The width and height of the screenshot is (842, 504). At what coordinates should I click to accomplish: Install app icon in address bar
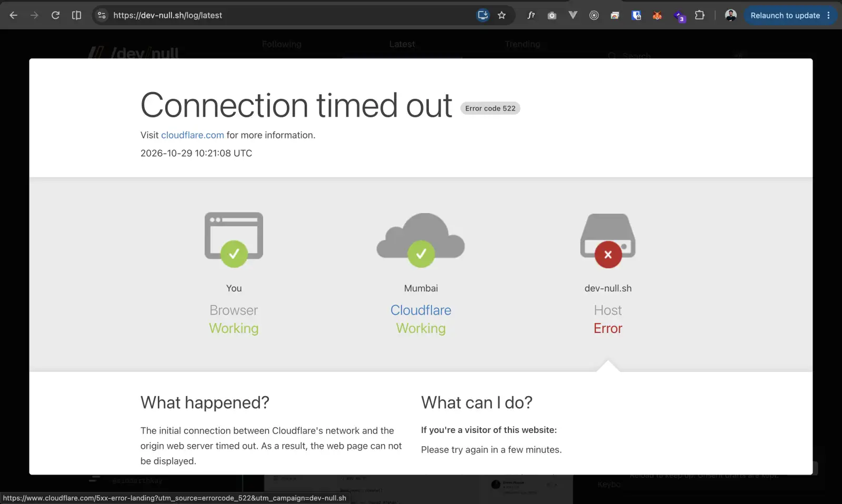pos(483,15)
